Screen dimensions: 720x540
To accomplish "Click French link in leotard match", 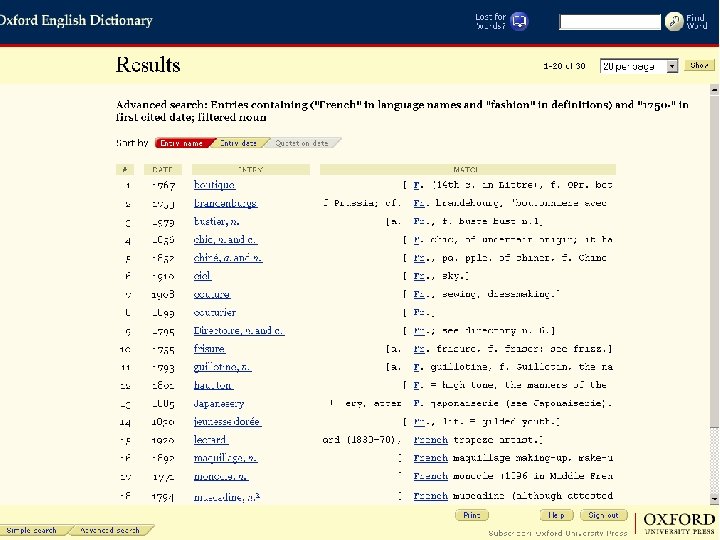I will coord(431,440).
